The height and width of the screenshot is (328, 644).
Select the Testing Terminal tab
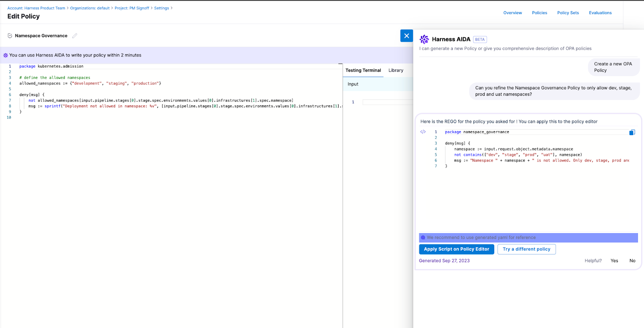point(363,70)
